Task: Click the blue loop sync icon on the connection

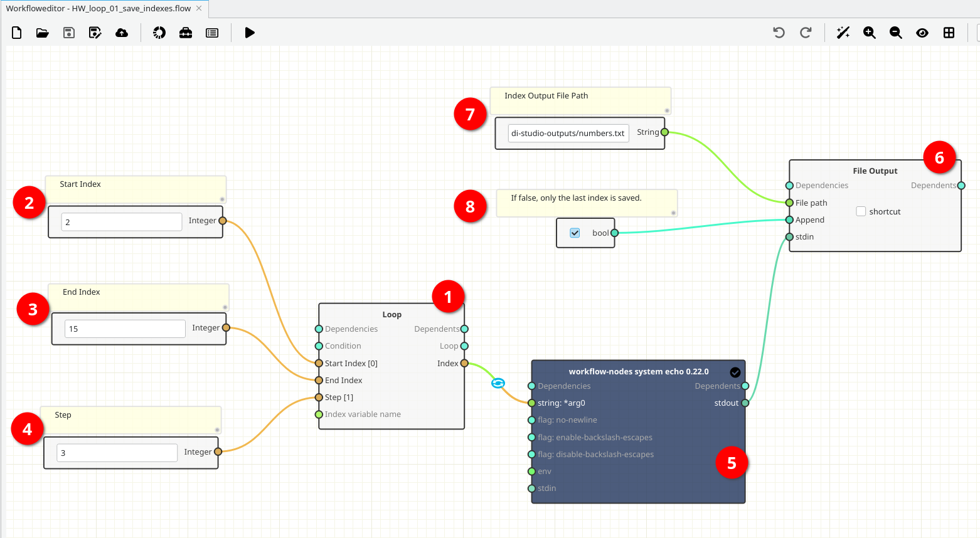Action: coord(498,383)
